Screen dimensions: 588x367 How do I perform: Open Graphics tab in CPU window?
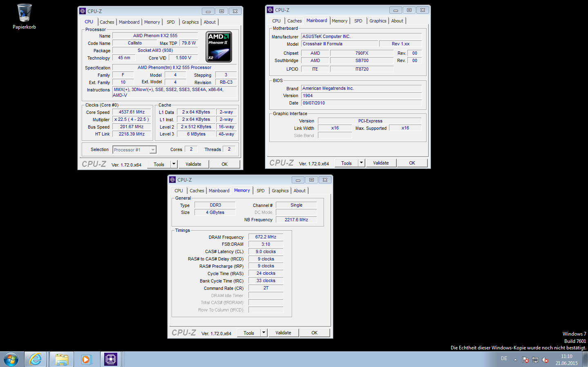[x=190, y=22]
